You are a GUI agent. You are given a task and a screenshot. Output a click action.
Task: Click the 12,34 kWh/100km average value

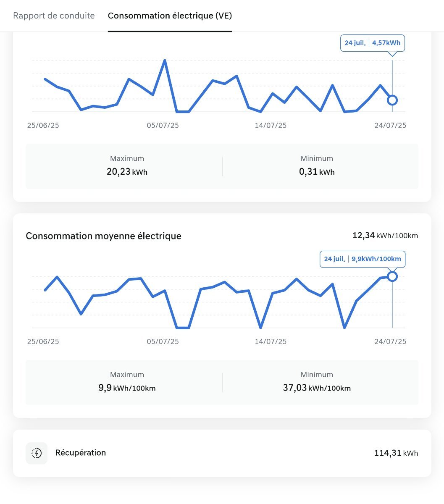click(385, 236)
